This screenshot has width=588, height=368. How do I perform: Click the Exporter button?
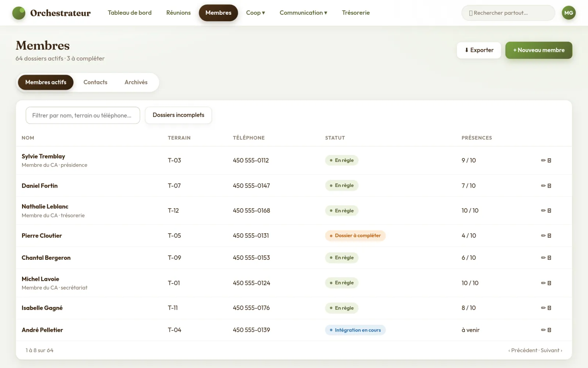[x=479, y=50]
